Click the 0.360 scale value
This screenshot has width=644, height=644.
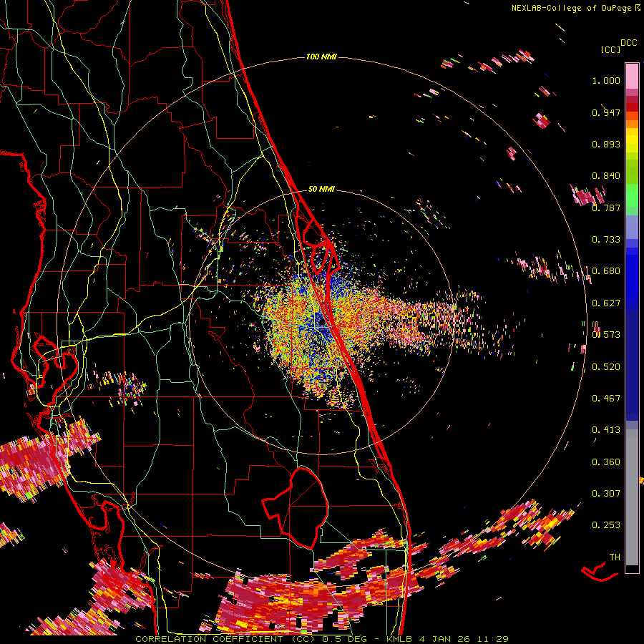click(x=606, y=462)
